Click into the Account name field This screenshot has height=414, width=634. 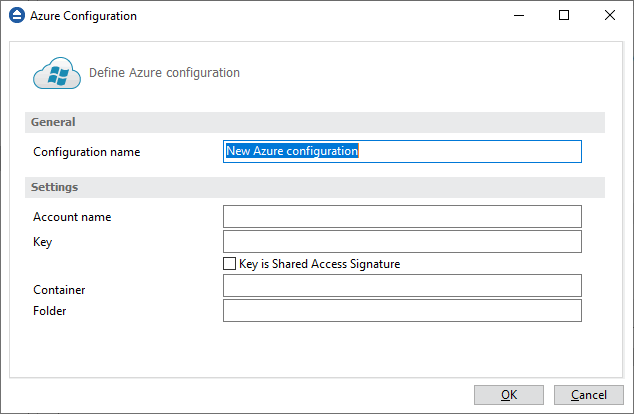click(402, 217)
